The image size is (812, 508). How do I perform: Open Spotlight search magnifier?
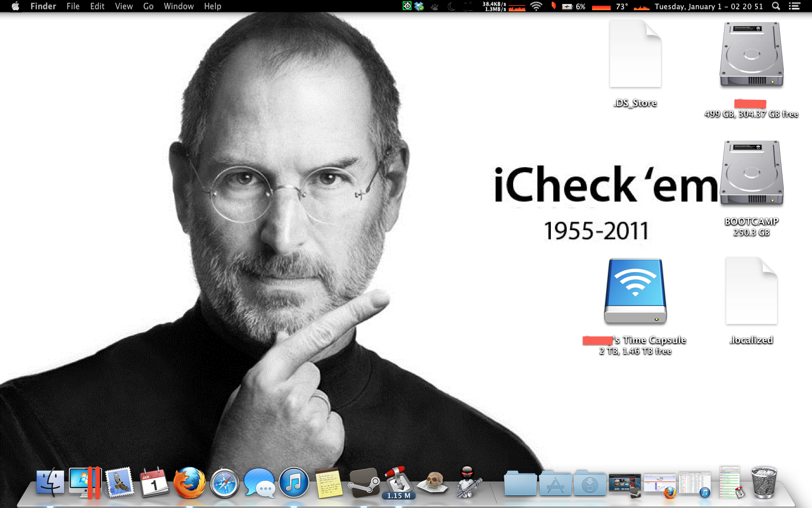776,6
